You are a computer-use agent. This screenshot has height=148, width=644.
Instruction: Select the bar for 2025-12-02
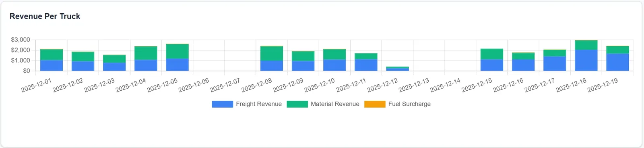coord(83,61)
